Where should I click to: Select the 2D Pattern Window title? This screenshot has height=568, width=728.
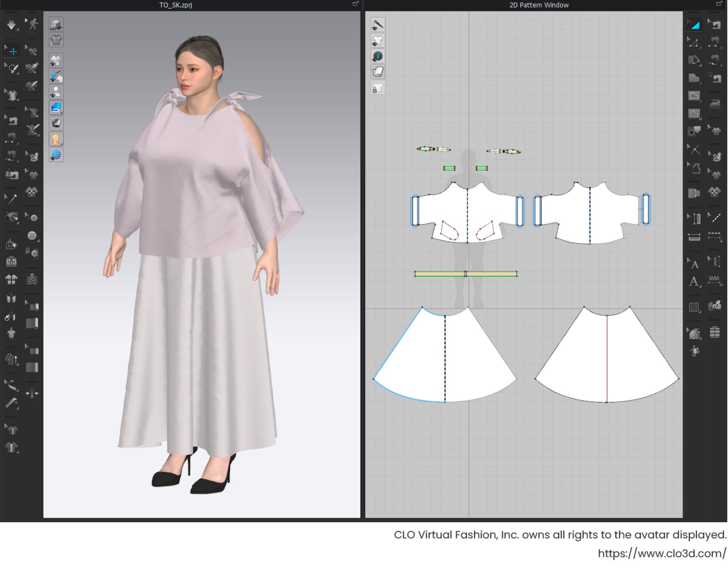(x=539, y=5)
